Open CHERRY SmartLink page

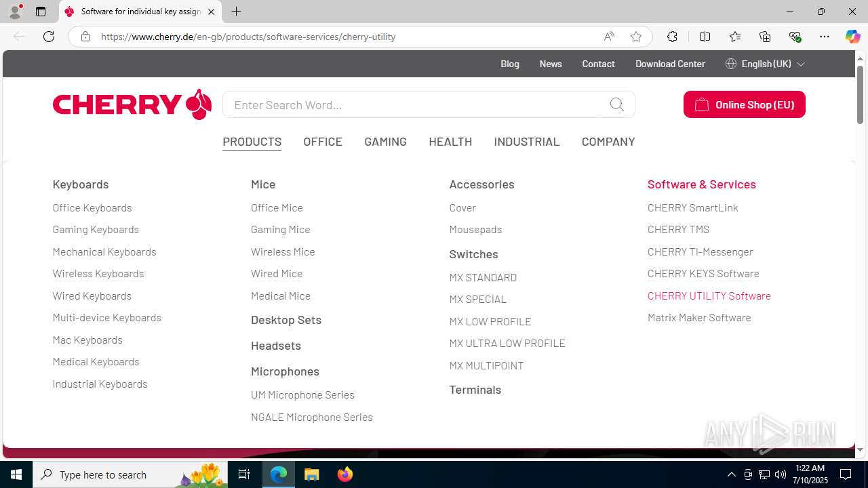pyautogui.click(x=693, y=207)
